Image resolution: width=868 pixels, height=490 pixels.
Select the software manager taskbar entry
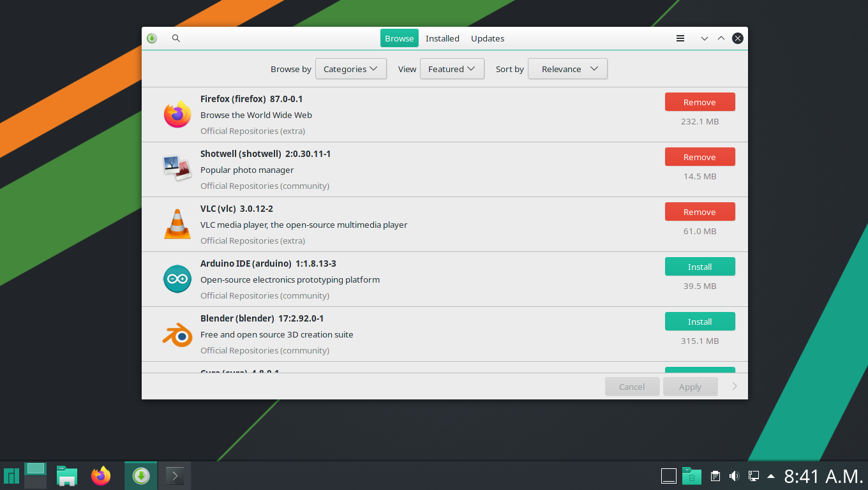point(141,476)
